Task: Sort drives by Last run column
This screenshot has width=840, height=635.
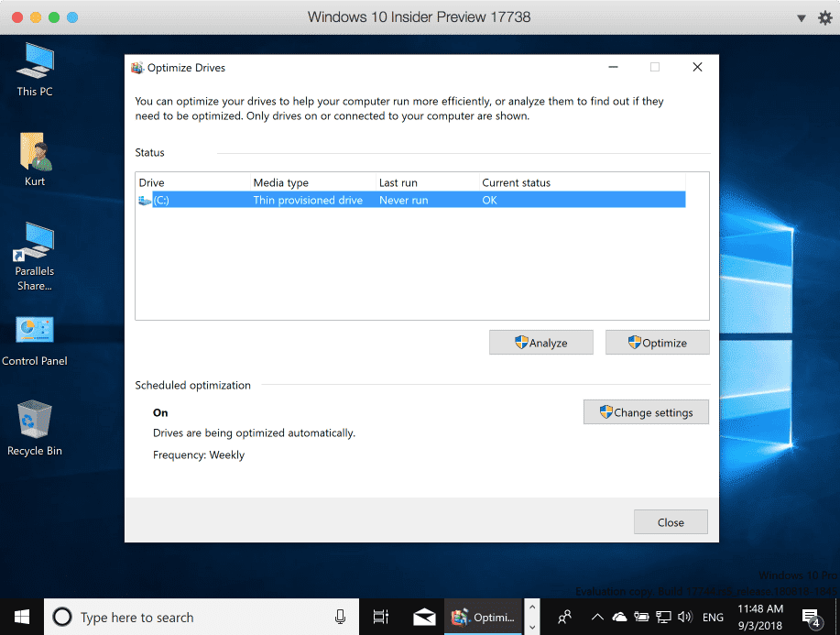Action: pos(427,182)
